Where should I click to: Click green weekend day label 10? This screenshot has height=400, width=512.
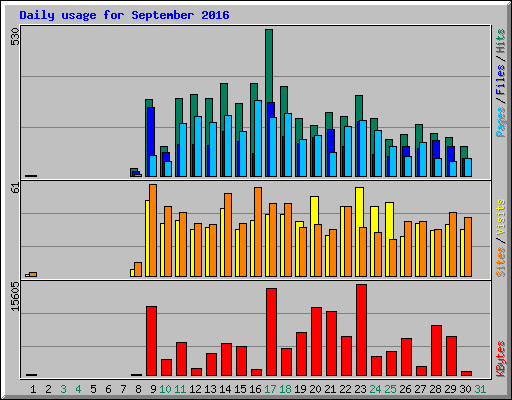pos(165,389)
